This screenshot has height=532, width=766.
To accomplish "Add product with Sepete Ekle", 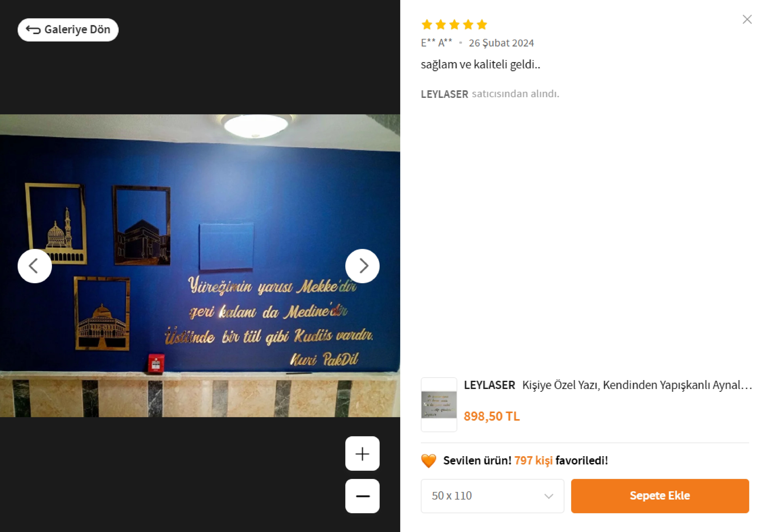I will (660, 496).
